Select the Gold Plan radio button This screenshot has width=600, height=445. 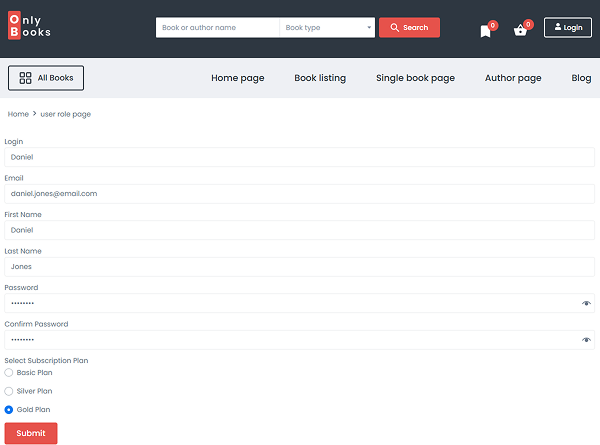click(10, 409)
